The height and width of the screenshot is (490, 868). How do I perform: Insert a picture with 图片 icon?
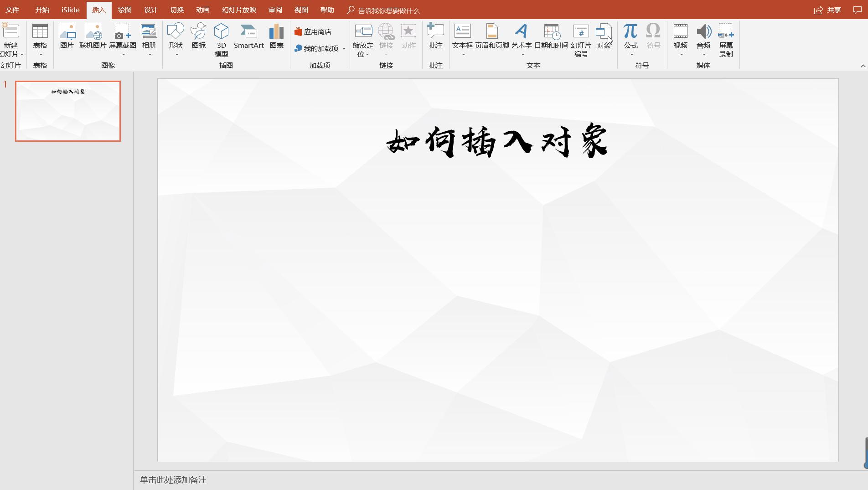(x=67, y=36)
